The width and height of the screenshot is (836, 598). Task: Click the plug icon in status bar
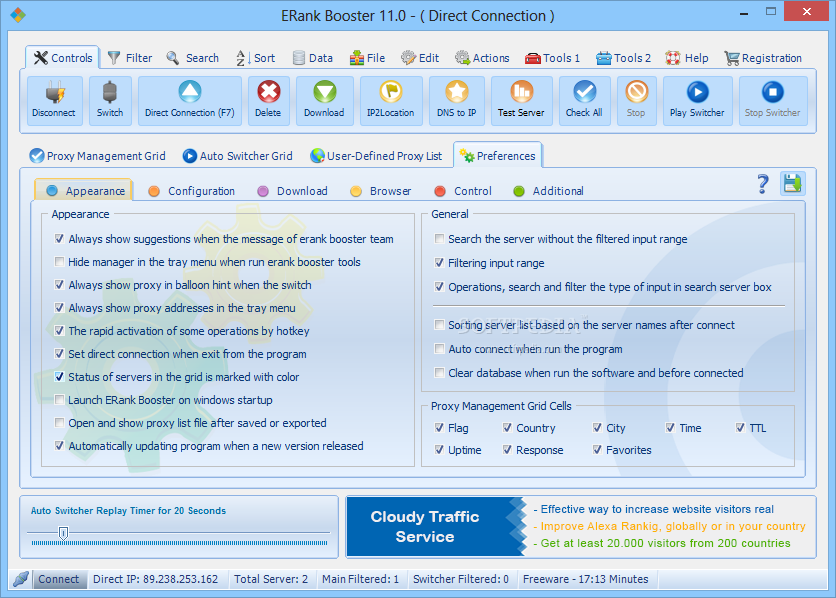21,579
